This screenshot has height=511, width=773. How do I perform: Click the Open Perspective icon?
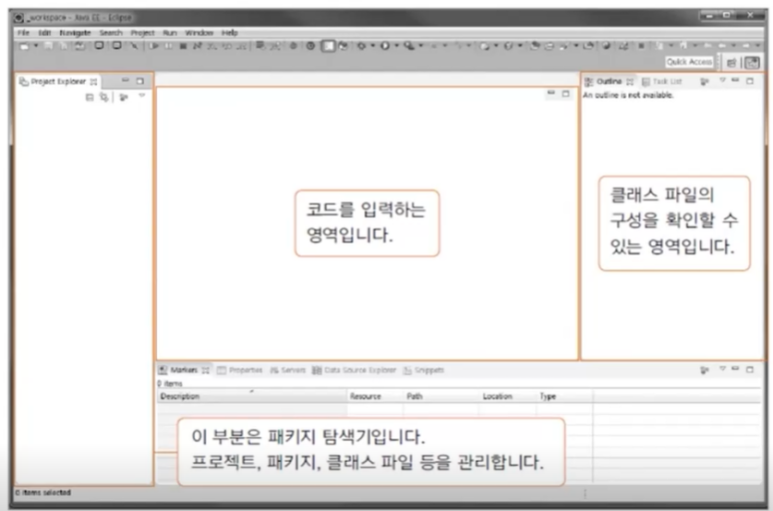(x=732, y=63)
